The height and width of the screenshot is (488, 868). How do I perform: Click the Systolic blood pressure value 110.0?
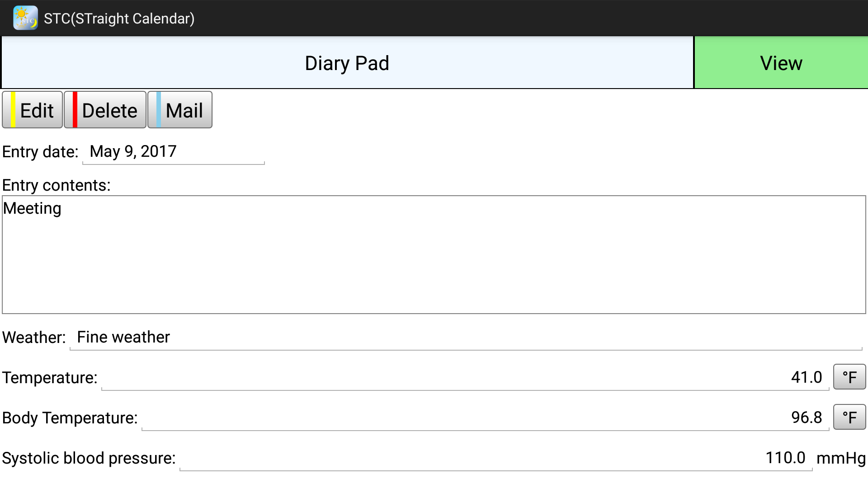[x=495, y=458]
